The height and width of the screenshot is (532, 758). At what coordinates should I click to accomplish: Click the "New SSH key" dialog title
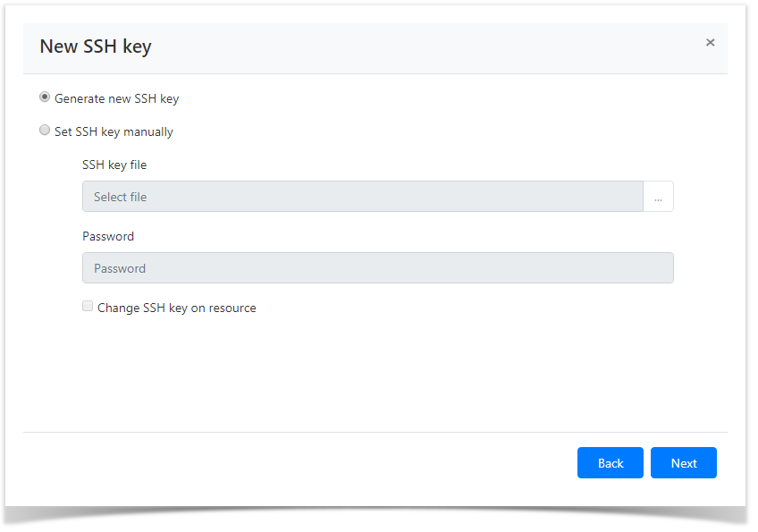click(96, 46)
